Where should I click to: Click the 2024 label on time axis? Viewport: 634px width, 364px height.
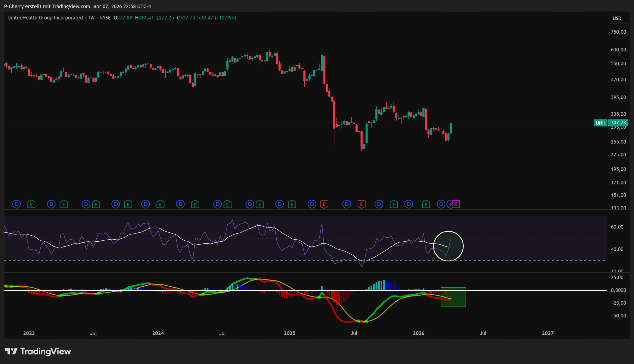pyautogui.click(x=158, y=333)
